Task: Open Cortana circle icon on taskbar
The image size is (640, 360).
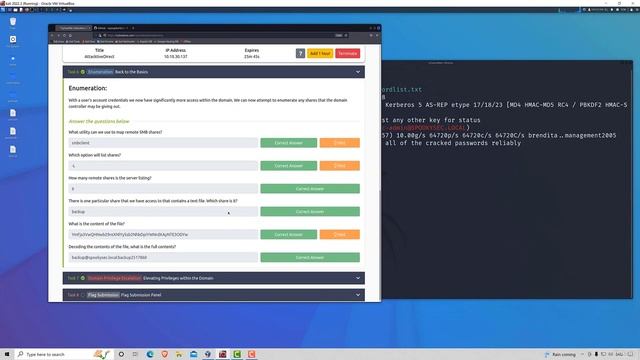Action: point(121,354)
